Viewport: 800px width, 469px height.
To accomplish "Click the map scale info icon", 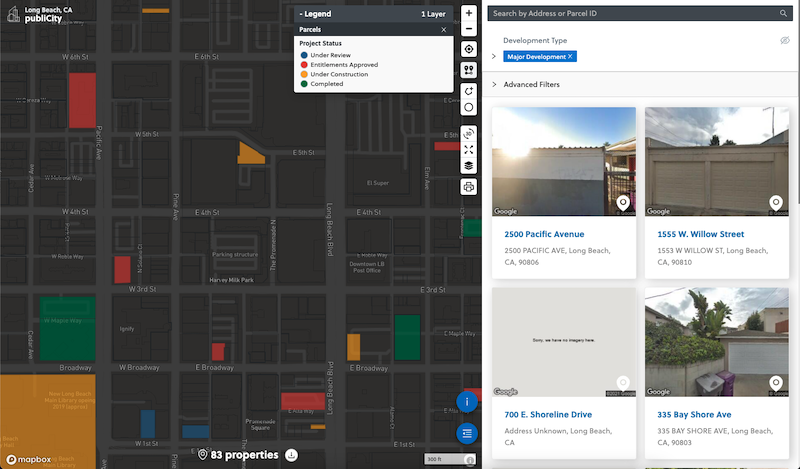I will point(470,460).
